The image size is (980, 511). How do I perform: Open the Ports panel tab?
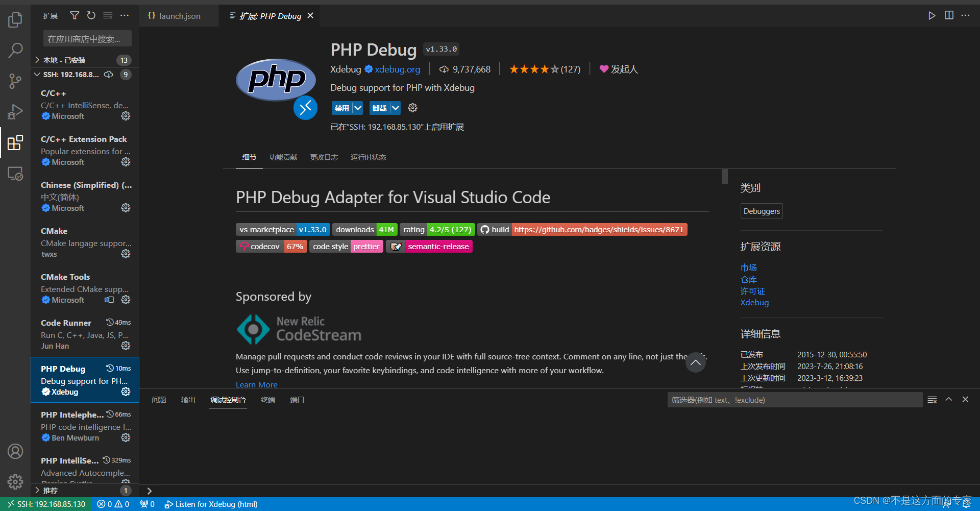tap(298, 400)
